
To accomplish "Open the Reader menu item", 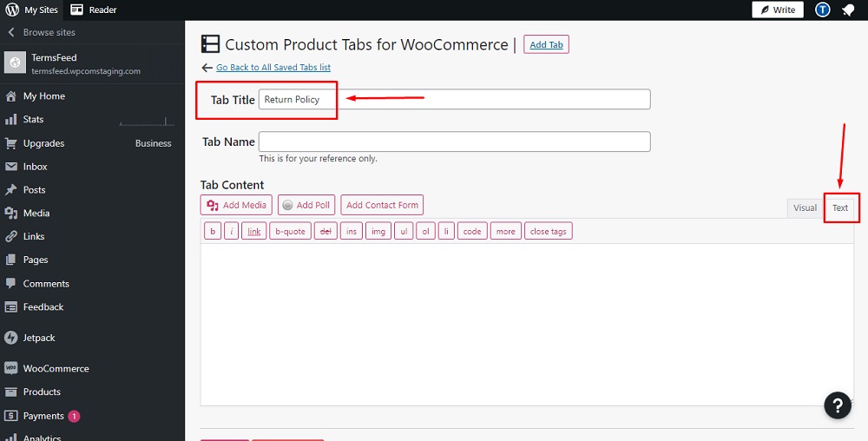I will coord(94,10).
